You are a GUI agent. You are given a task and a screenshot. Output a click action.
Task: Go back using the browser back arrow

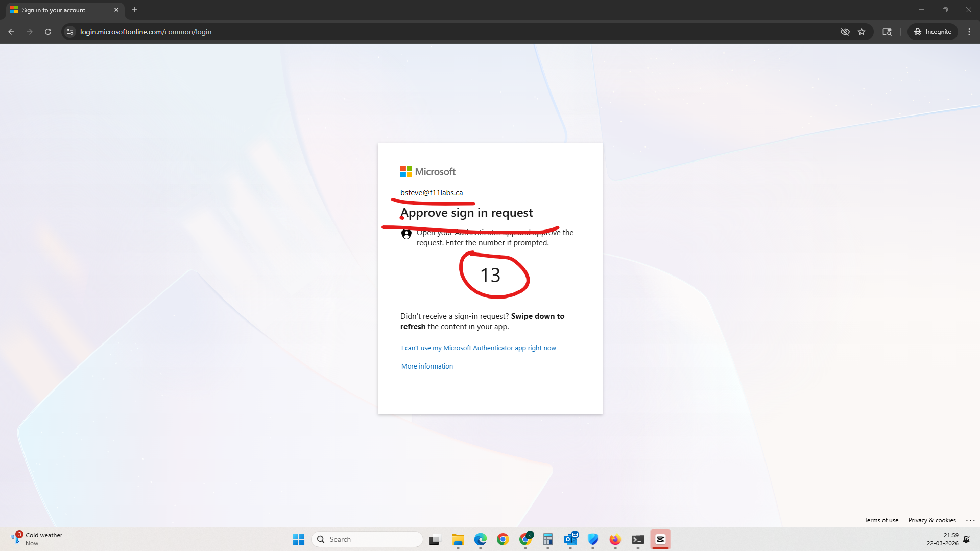point(11,32)
